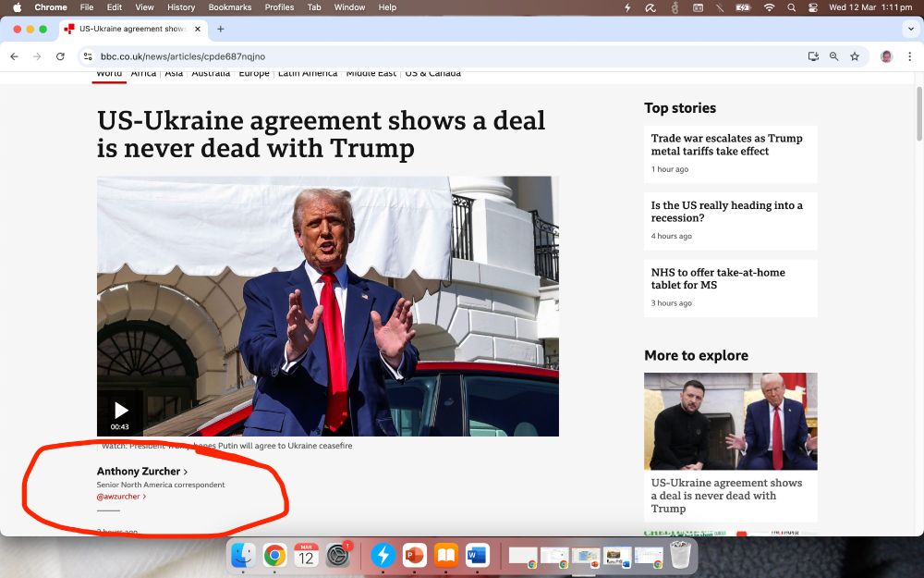The width and height of the screenshot is (924, 578).
Task: Launch the blue lightning-bolt app in Dock
Action: coord(383,556)
